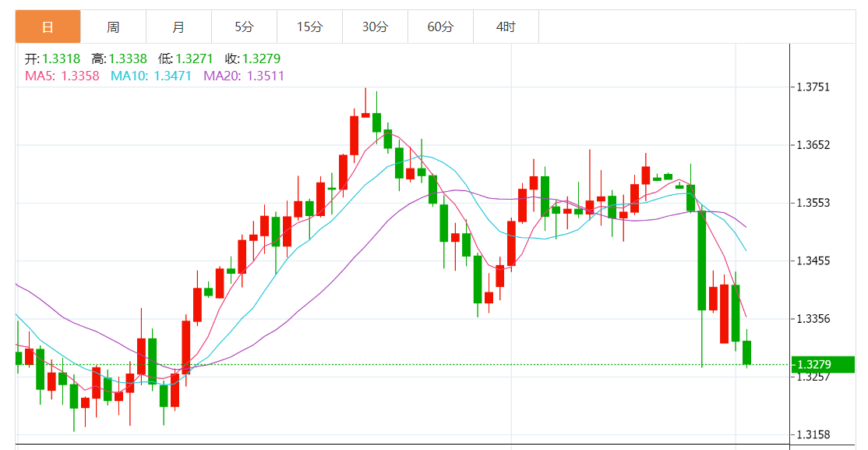
Task: Open the 月 monthly chart tab
Action: tap(178, 27)
